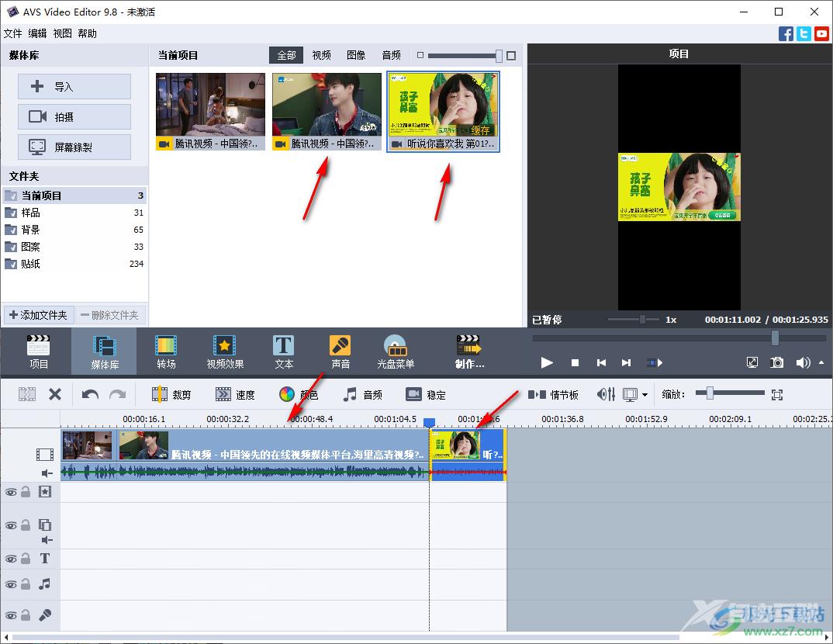Open the 文本 text tool

pos(284,351)
